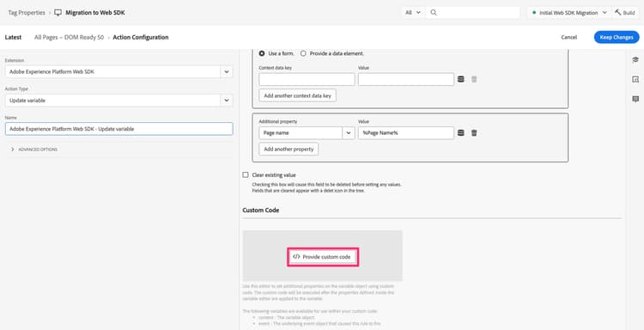
Task: Open 'All Pages – DOM Ready 50' breadcrumb
Action: [69, 38]
